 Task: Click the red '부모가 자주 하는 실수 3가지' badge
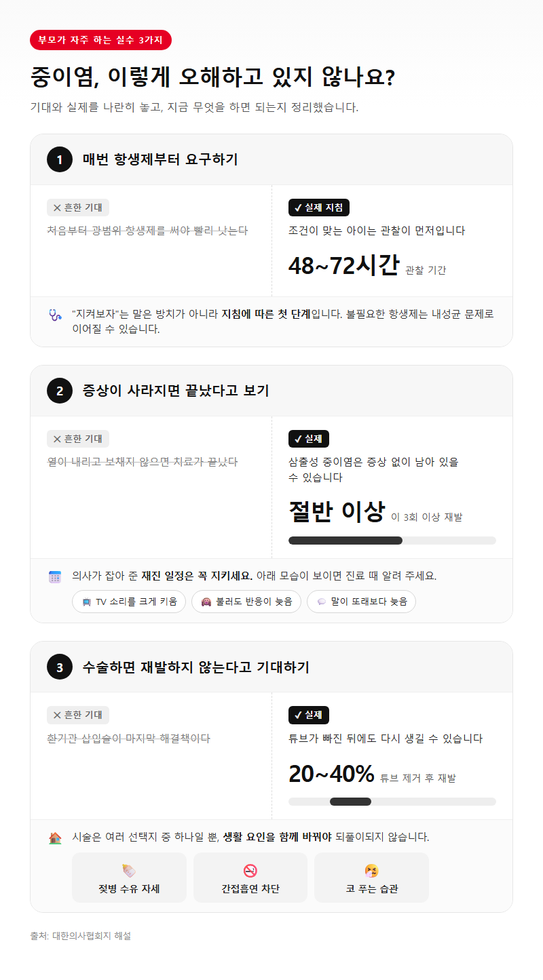click(100, 40)
